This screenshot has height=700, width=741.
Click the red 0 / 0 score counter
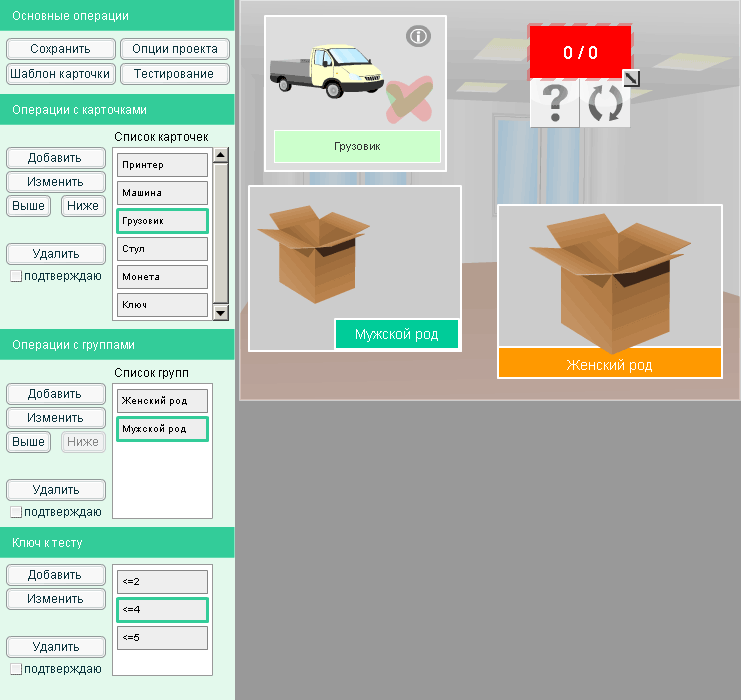point(580,52)
